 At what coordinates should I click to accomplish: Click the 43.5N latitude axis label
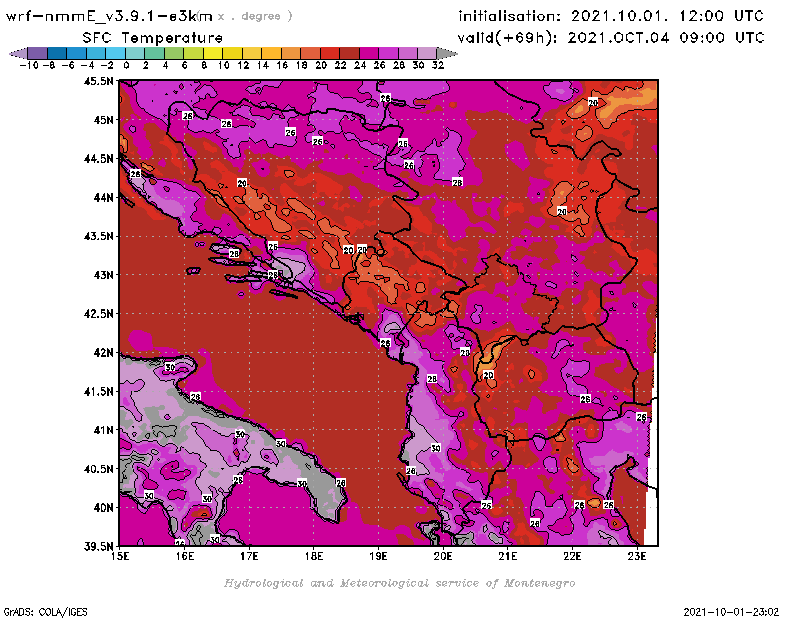click(98, 236)
